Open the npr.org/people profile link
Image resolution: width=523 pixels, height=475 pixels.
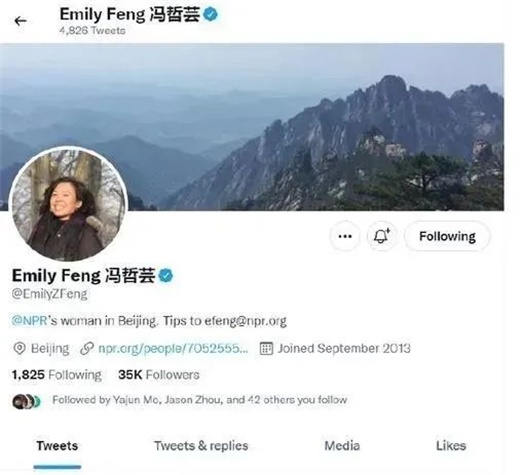tap(173, 349)
